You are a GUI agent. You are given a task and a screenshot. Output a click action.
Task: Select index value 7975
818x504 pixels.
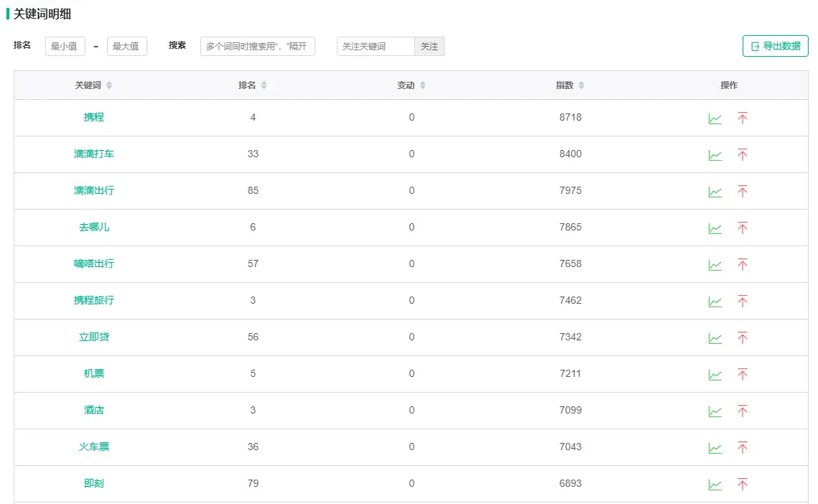click(x=570, y=190)
